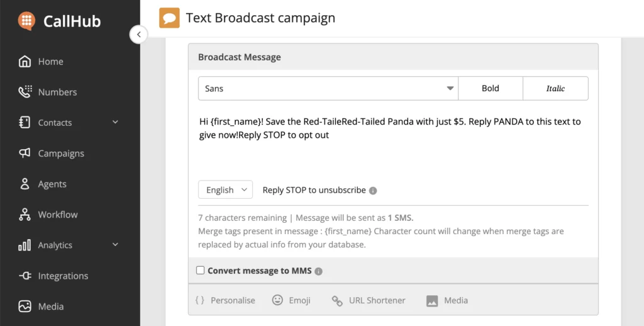Navigate to the Home page
Screen dimensions: 644x326
(x=50, y=62)
